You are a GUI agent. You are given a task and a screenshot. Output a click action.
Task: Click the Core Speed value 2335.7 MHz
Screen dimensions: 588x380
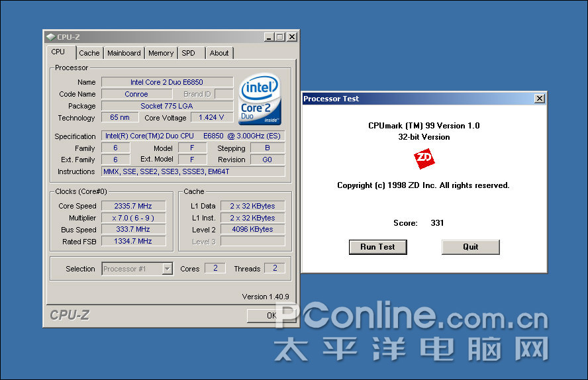134,206
